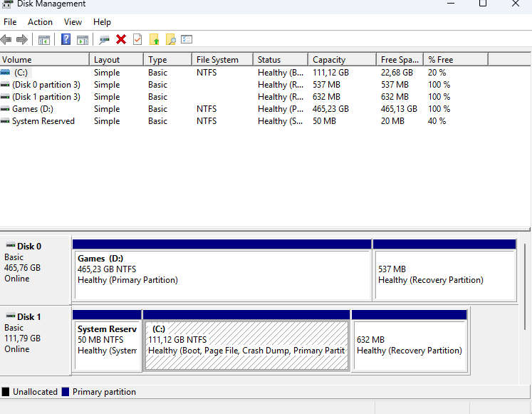Click the Primary partition legend label

click(x=104, y=392)
